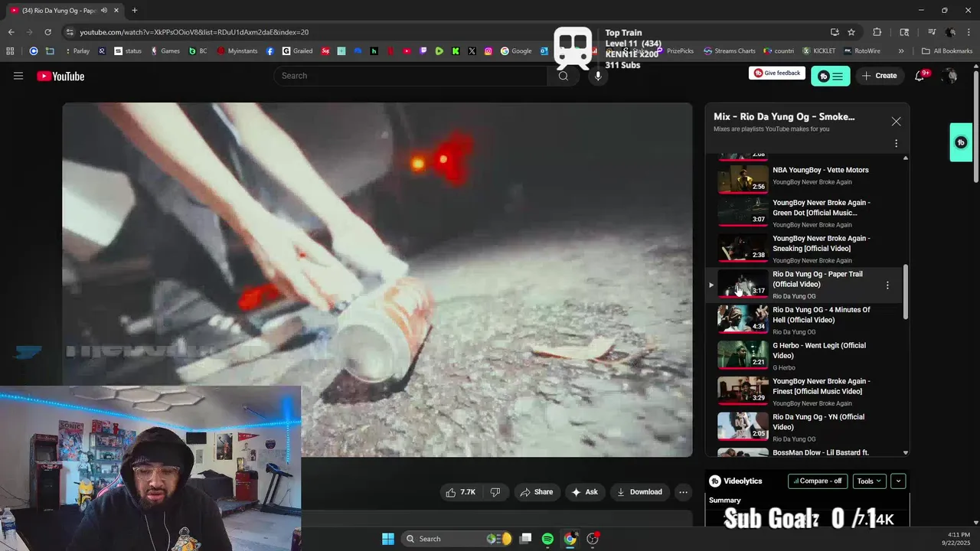This screenshot has width=980, height=551.
Task: Open the Grailed bookmark
Action: point(297,51)
